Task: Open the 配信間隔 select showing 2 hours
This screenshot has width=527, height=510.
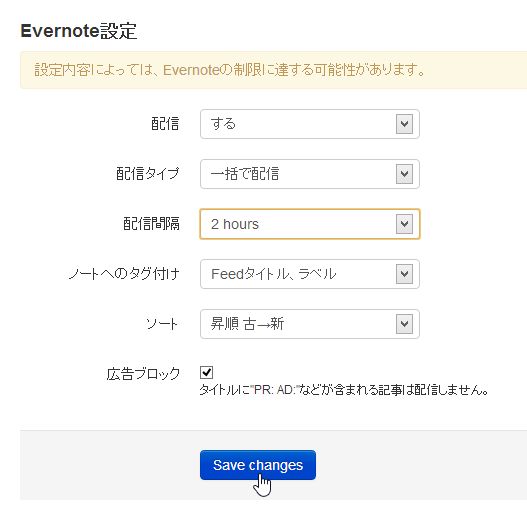Action: pyautogui.click(x=310, y=224)
